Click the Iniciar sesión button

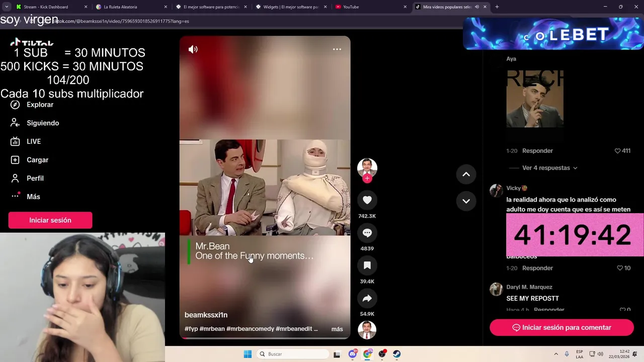coord(50,220)
